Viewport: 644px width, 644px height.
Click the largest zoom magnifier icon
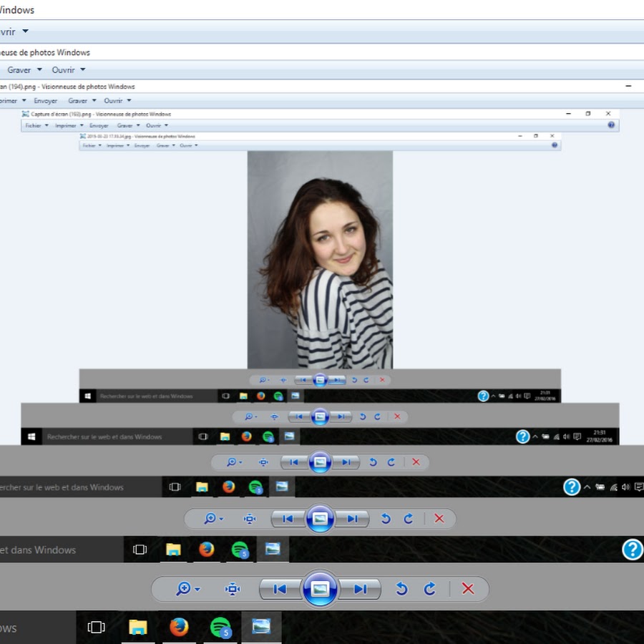[x=183, y=588]
